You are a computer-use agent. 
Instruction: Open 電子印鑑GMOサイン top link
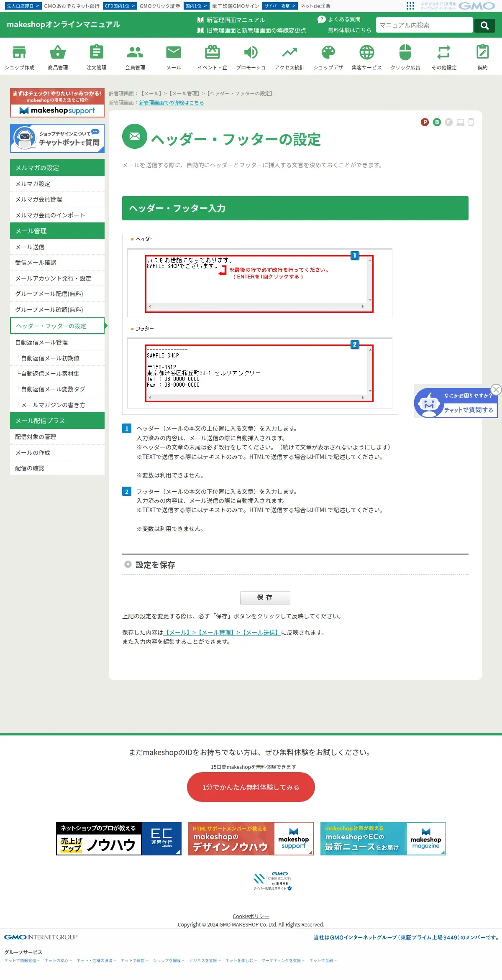pyautogui.click(x=236, y=6)
